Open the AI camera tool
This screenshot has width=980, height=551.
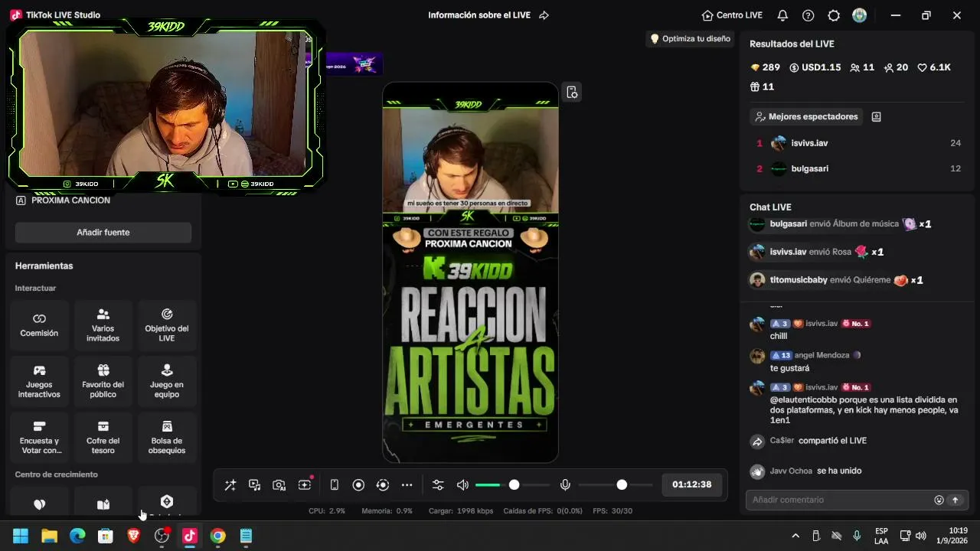pos(279,485)
